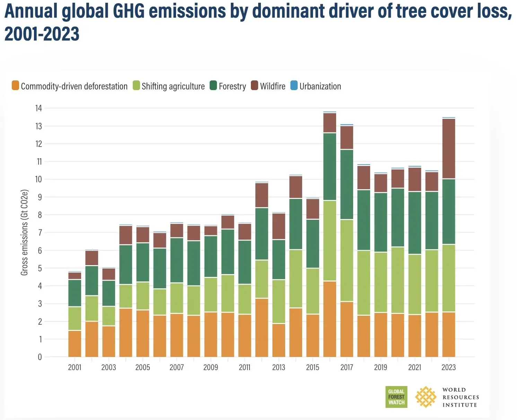Click the 2003 x-axis label
This screenshot has height=420, width=517.
click(108, 367)
